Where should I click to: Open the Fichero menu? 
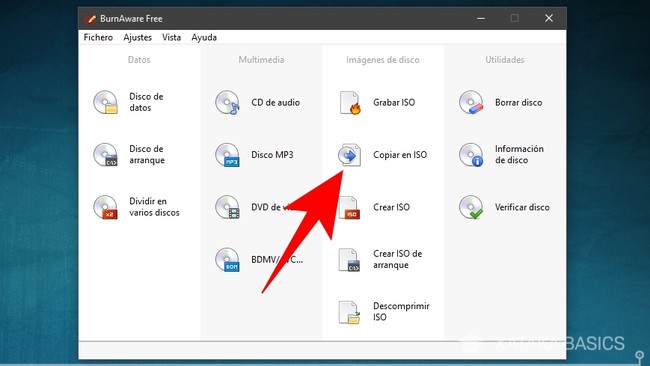(98, 37)
